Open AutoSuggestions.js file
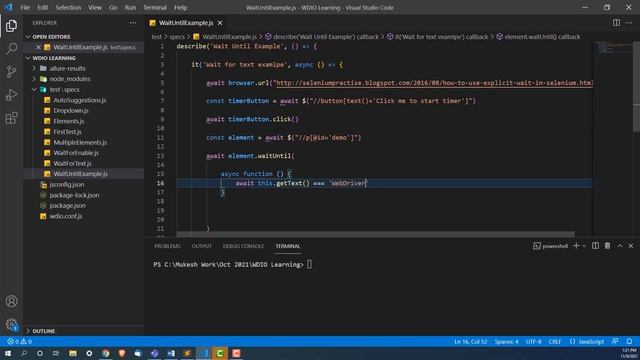The height and width of the screenshot is (360, 640). click(x=80, y=100)
